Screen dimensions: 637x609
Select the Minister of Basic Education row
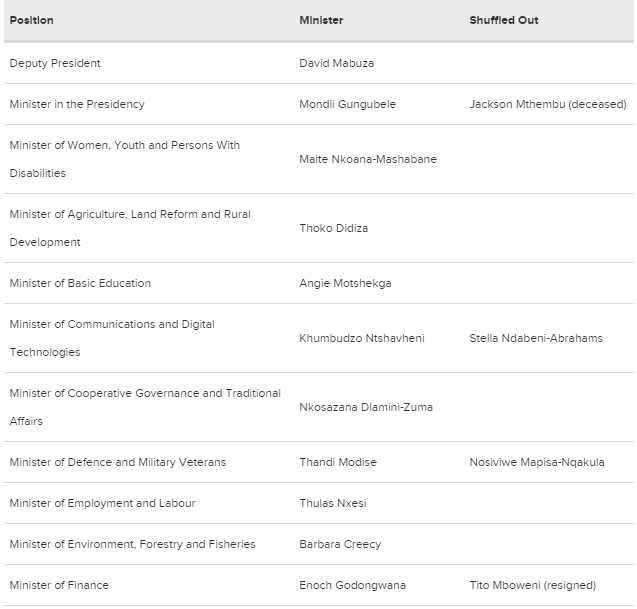point(319,283)
